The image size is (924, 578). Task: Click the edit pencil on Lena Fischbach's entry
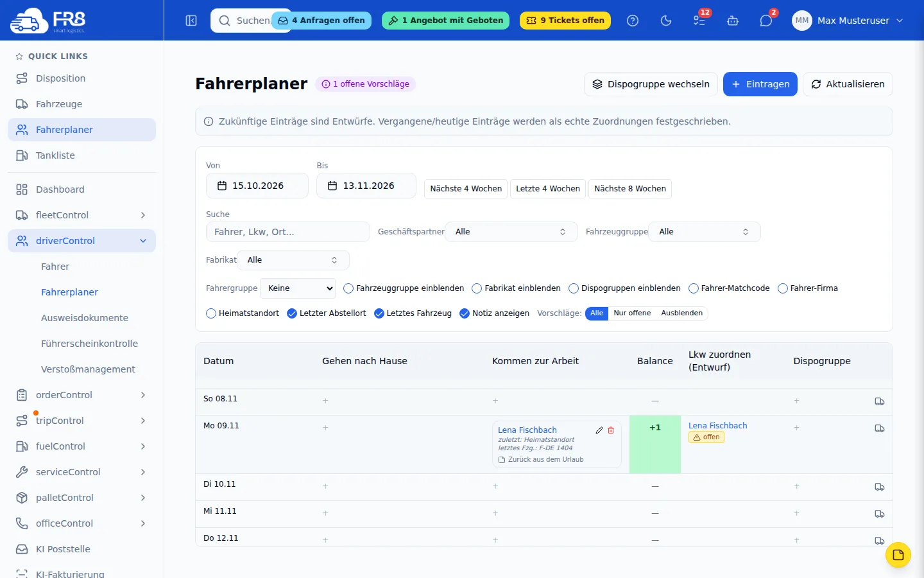(599, 430)
